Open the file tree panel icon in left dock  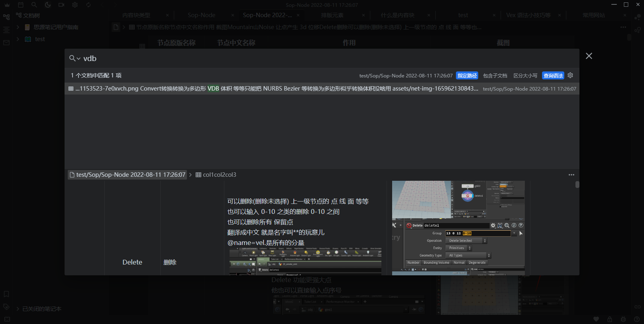click(6, 17)
